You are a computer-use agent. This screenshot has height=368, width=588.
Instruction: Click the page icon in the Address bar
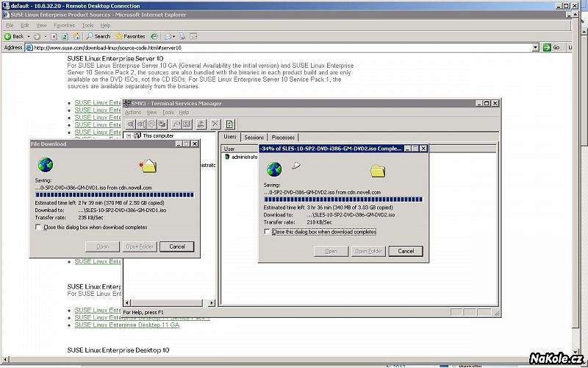coord(29,48)
